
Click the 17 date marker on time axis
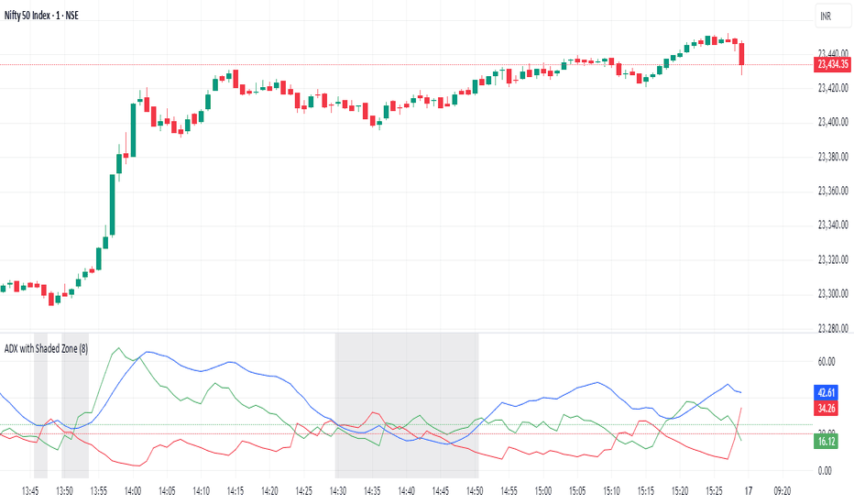click(749, 491)
